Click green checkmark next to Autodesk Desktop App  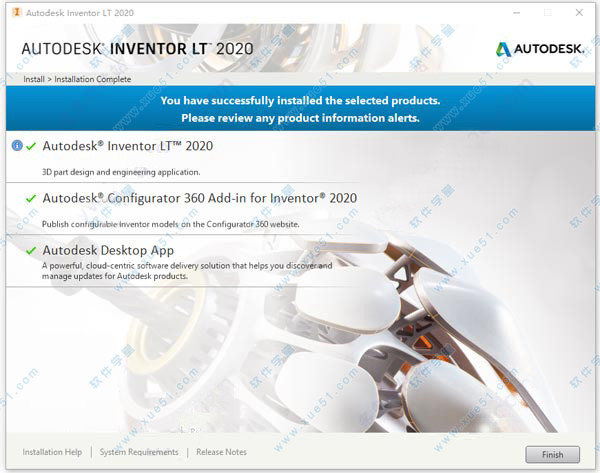[31, 251]
